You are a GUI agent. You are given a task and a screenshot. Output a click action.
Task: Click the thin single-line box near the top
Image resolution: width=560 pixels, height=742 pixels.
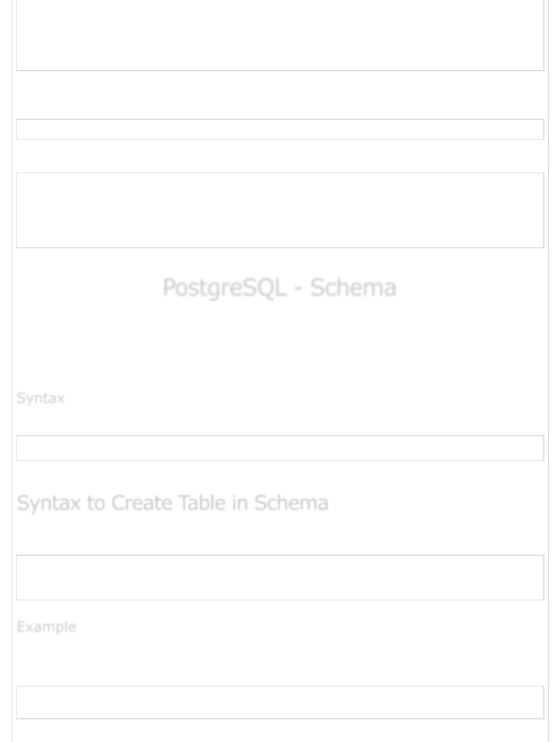tap(279, 129)
